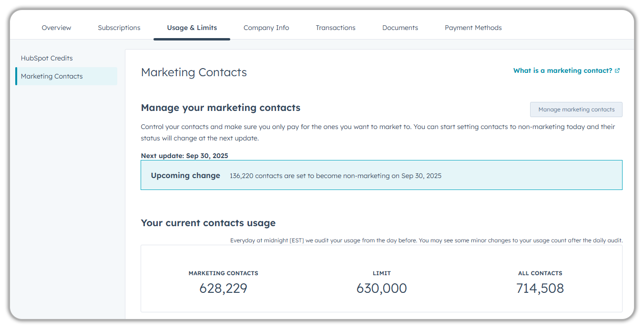Open the Documents tab
Screen dimensions: 644x329
(x=400, y=28)
